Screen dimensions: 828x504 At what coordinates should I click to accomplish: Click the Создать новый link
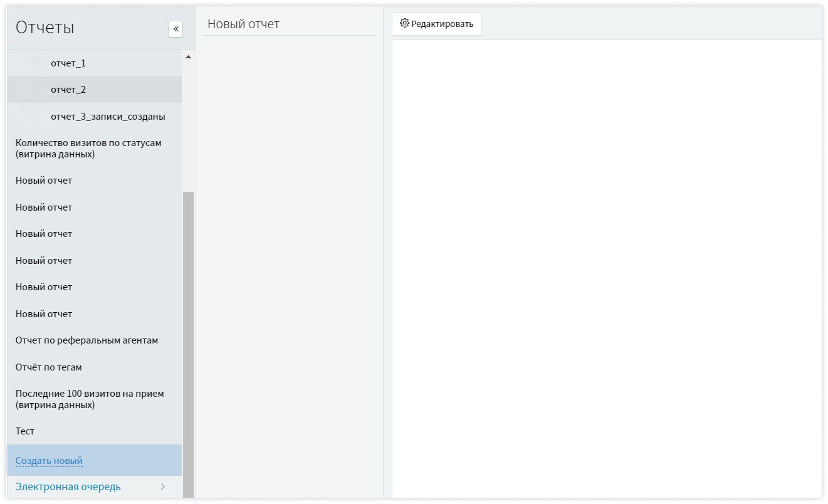coord(49,461)
